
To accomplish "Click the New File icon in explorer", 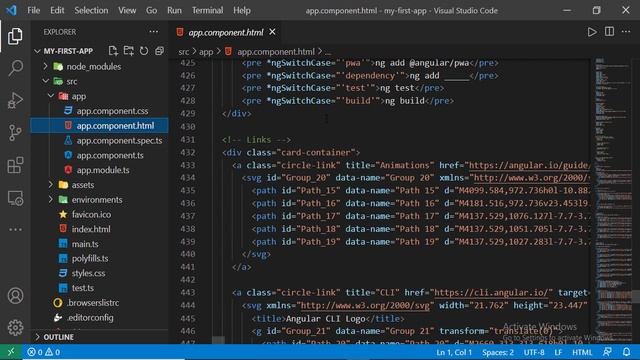I will 113,51.
